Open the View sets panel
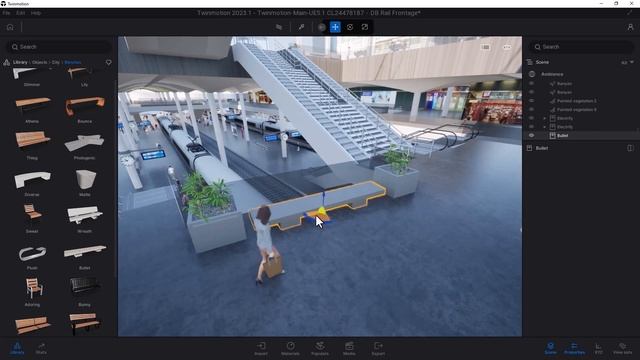Image resolution: width=640 pixels, height=360 pixels. click(622, 348)
